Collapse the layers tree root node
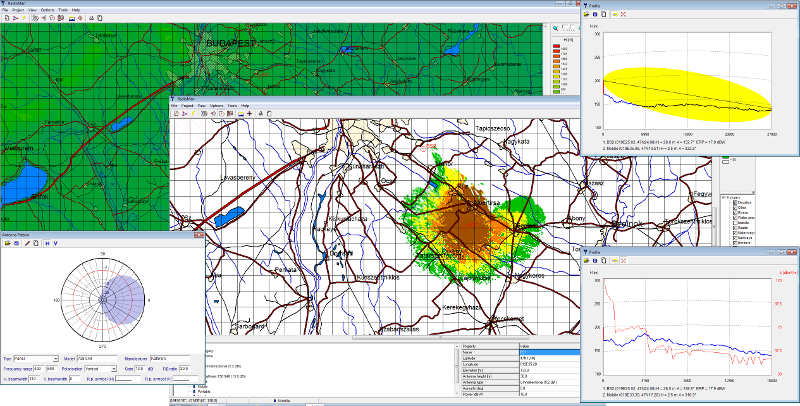The width and height of the screenshot is (800, 406). (x=724, y=195)
